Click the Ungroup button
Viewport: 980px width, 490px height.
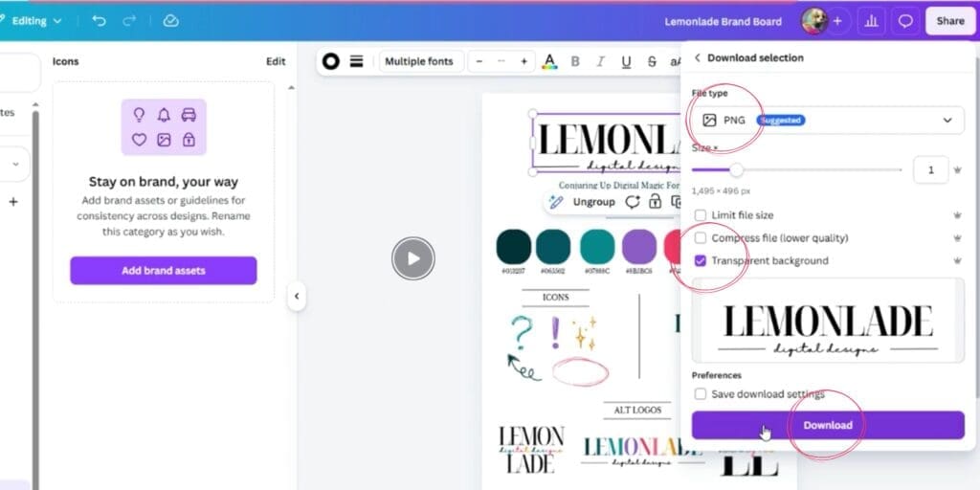coord(593,202)
